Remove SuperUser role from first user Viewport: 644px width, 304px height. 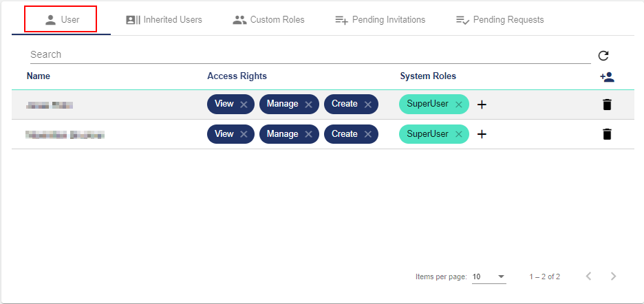click(x=459, y=105)
